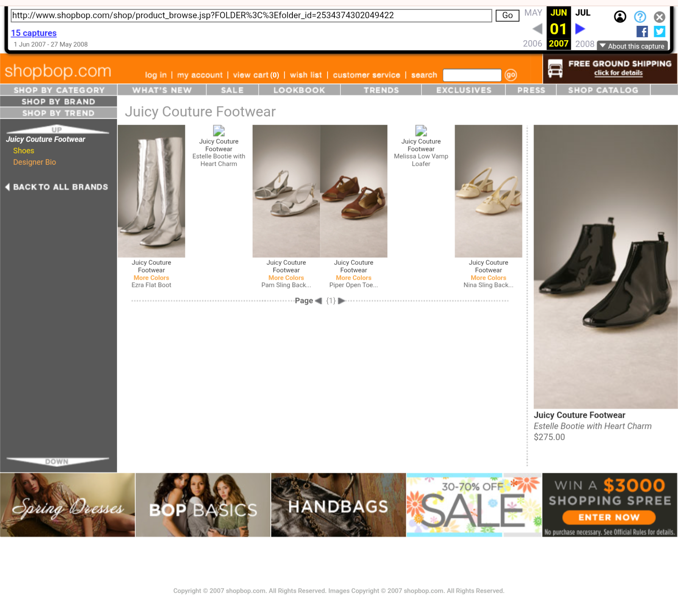Open the Lookbook menu tab
This screenshot has width=678, height=616.
coord(299,90)
